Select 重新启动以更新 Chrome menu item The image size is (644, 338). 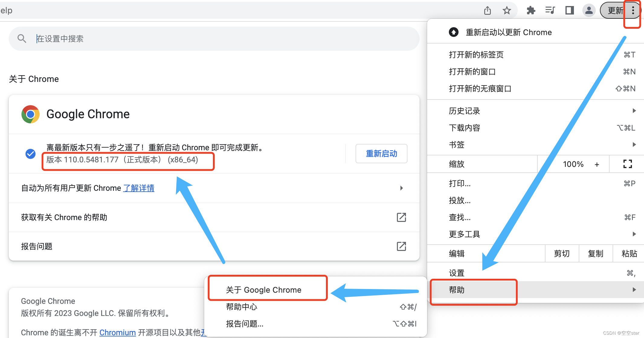coord(535,32)
